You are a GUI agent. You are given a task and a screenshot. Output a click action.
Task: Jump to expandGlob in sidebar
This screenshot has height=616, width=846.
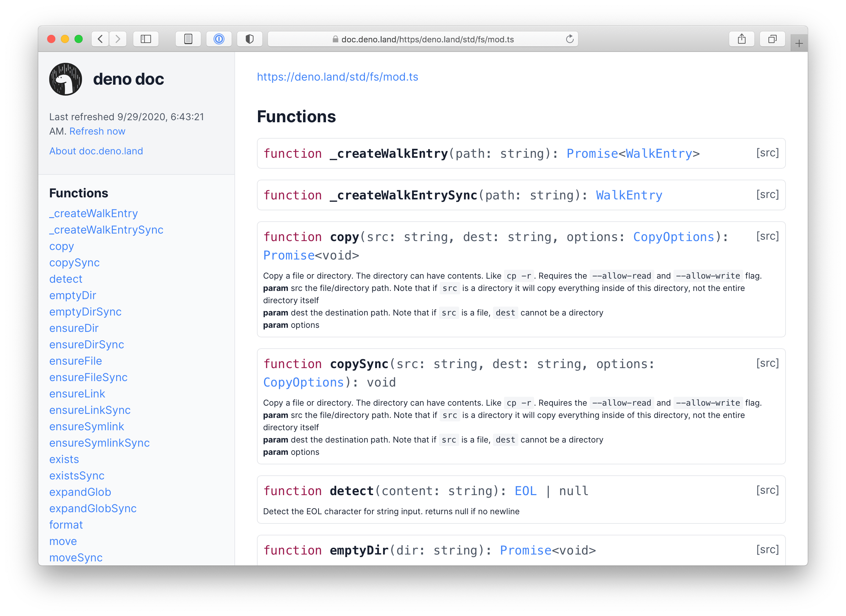tap(80, 492)
